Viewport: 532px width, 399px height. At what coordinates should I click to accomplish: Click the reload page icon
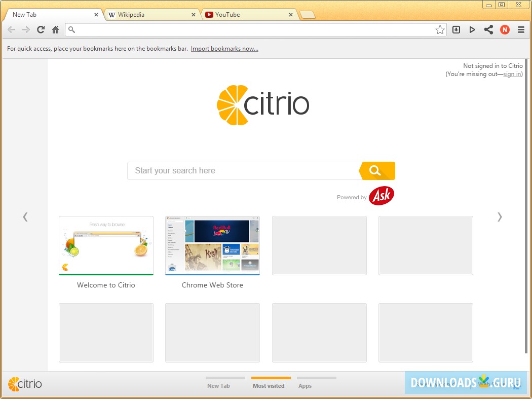41,30
